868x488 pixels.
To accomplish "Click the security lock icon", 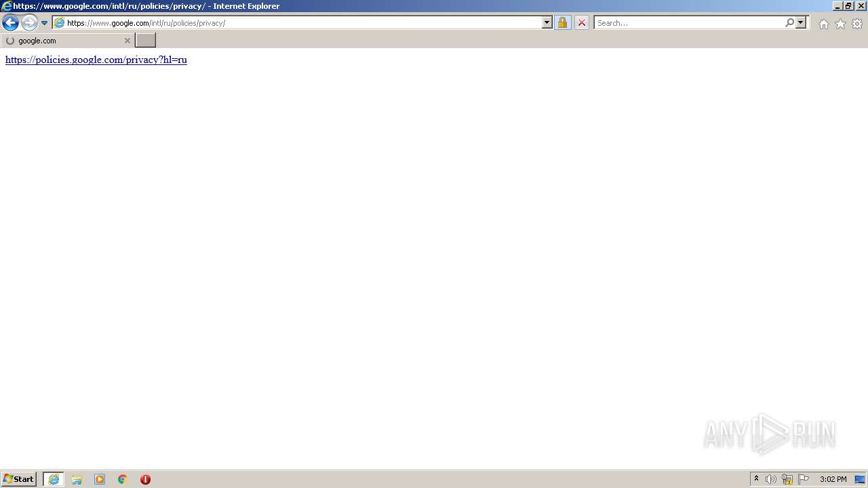I will click(x=562, y=22).
